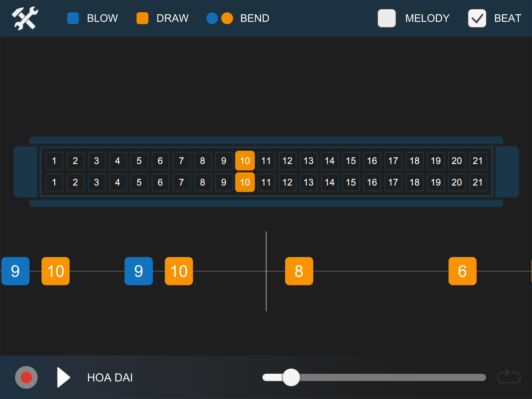Click the first blue blow note 9
Screen dimensions: 532x399
[15, 271]
